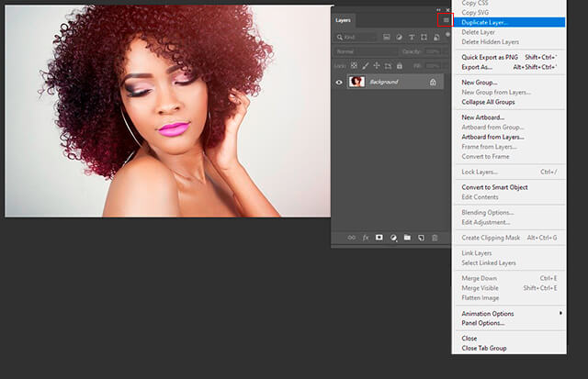Toggle pixel layers filter icon
Image resolution: width=588 pixels, height=379 pixels.
click(x=386, y=37)
